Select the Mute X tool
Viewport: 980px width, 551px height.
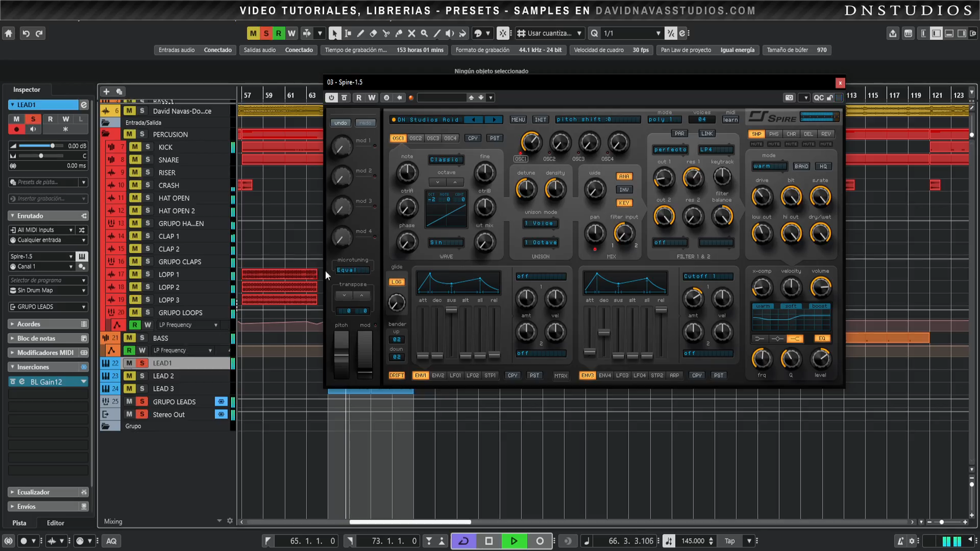coord(412,34)
